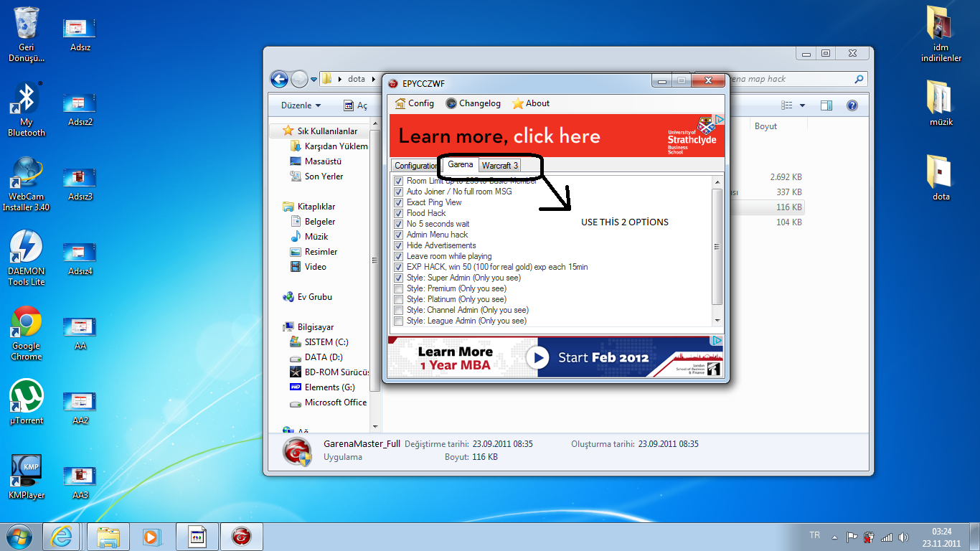
Task: Toggle Auto Joiner / No full room MSG
Action: click(398, 192)
